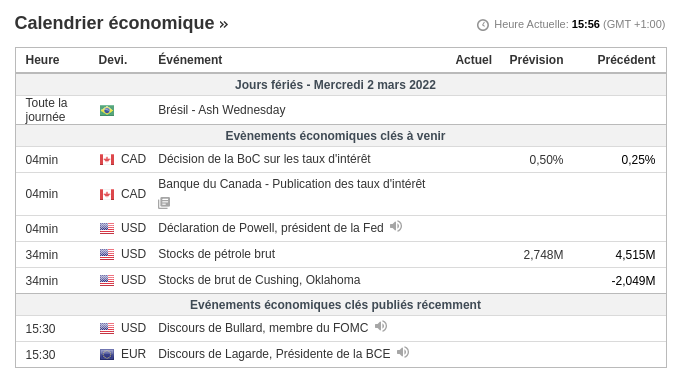Open Stocks de brut de Cushing, Oklahoma
The width and height of the screenshot is (677, 382).
[259, 280]
